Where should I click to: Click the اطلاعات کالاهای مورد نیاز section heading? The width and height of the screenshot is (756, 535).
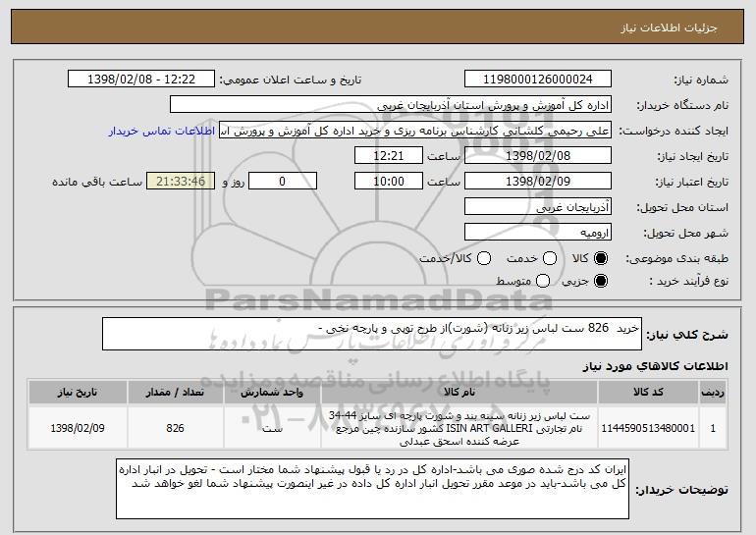point(655,366)
